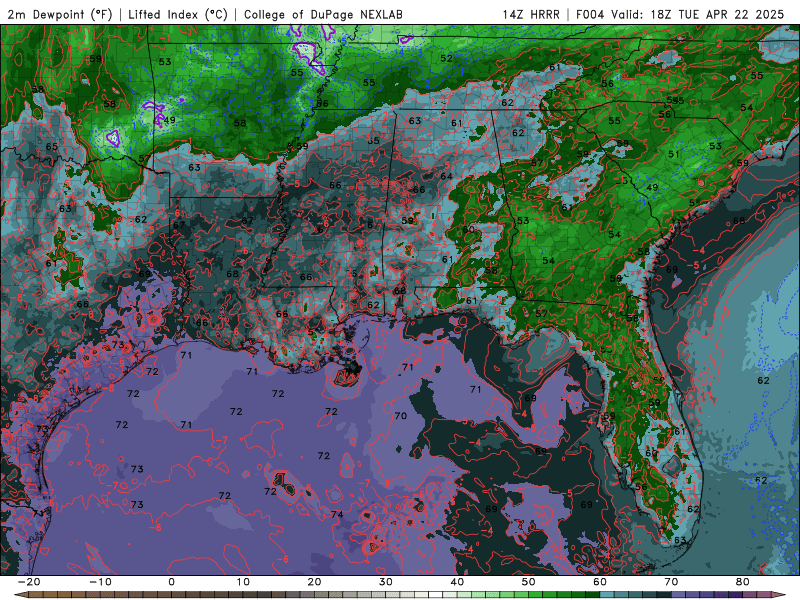Click the left arrow end of the colorbar
Viewport: 800px width, 600px height.
[x=20, y=595]
